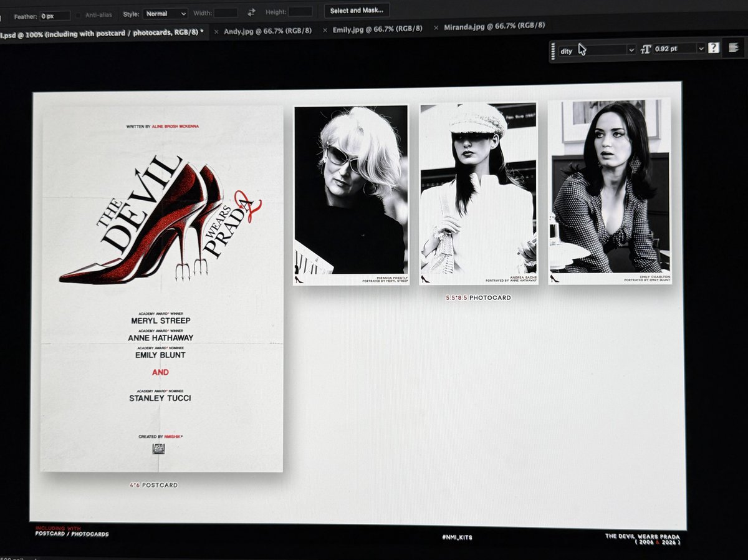748x560 pixels.
Task: Click 'WRITTEN BY ALINE BROSH MCKENNA' line
Action: (162, 126)
